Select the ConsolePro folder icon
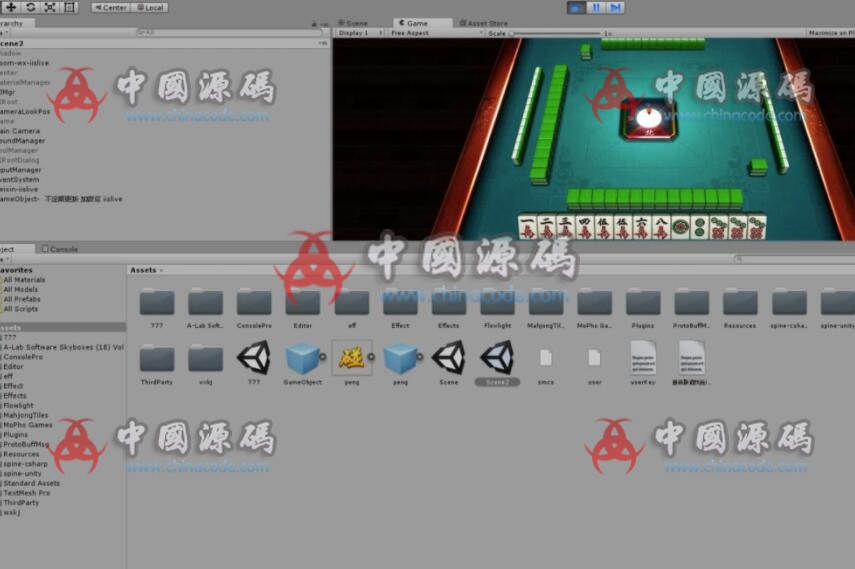Image resolution: width=855 pixels, height=569 pixels. coord(254,303)
